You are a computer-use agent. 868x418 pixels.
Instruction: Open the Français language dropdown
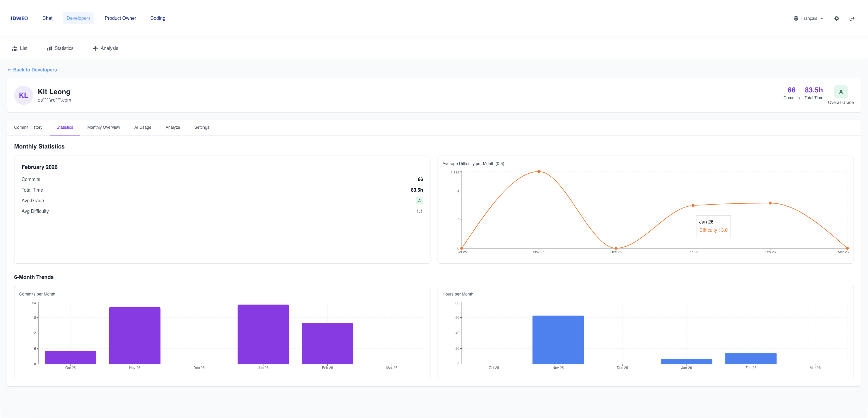pyautogui.click(x=809, y=18)
